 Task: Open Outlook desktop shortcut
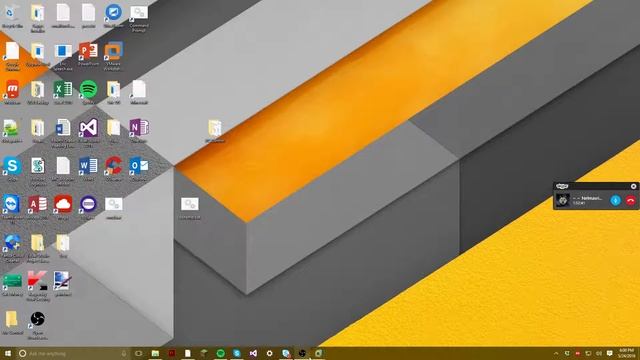pyautogui.click(x=139, y=169)
